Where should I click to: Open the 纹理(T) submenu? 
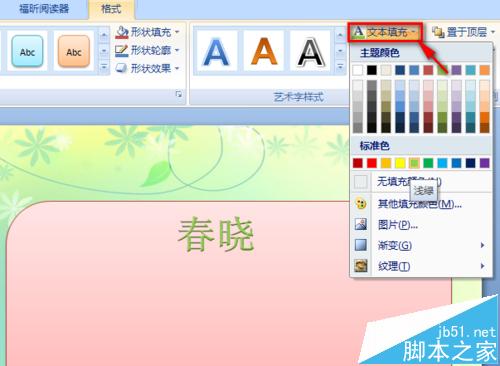[x=421, y=266]
